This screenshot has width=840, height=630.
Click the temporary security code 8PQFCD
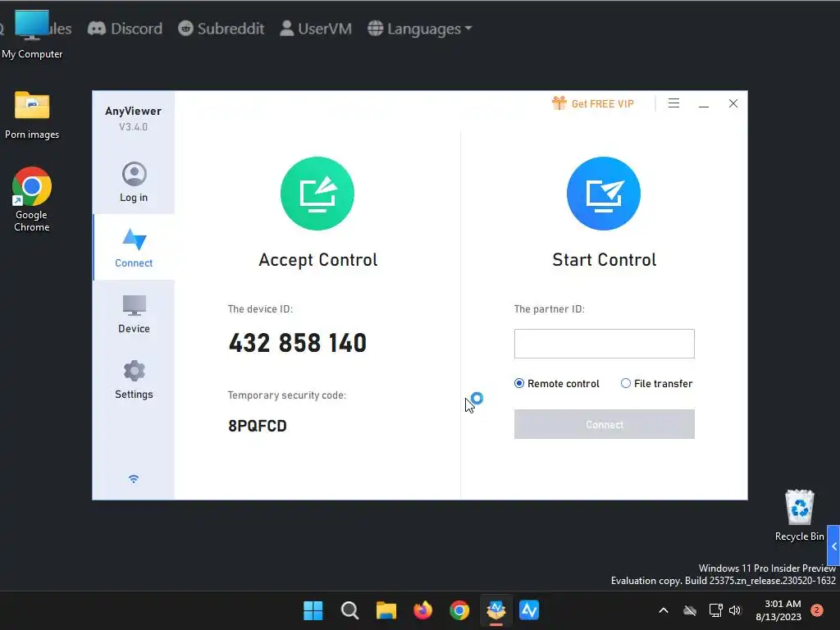click(x=258, y=426)
